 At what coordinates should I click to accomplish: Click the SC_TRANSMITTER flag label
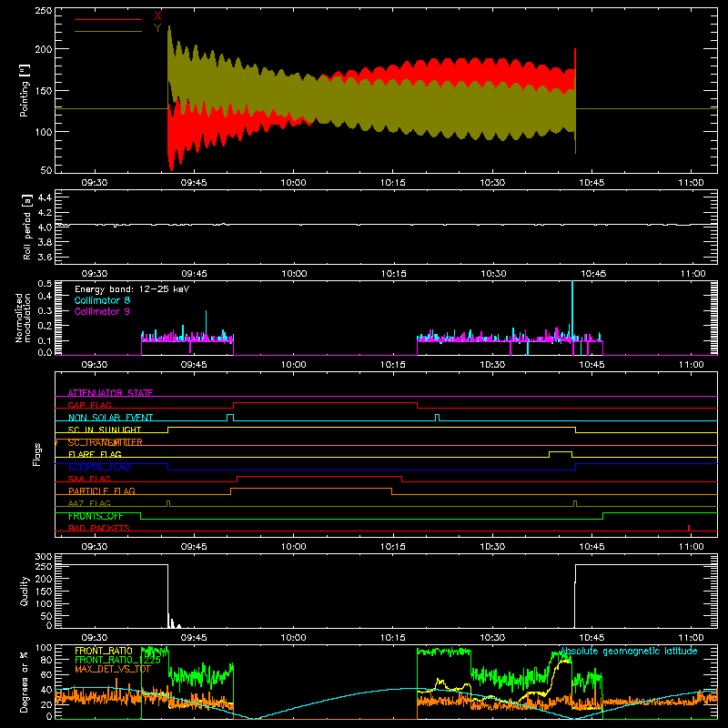click(x=106, y=442)
